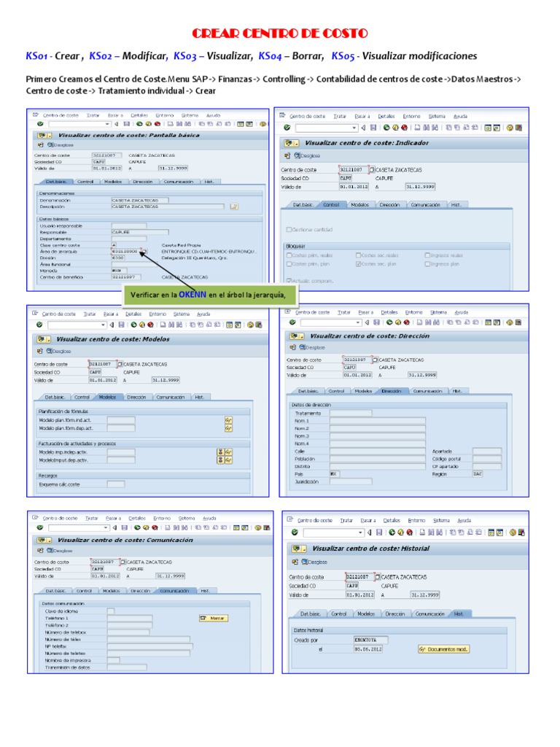Open command field dropdown in Comunicación window
Viewport: 560px width, 747px height.
[x=105, y=528]
